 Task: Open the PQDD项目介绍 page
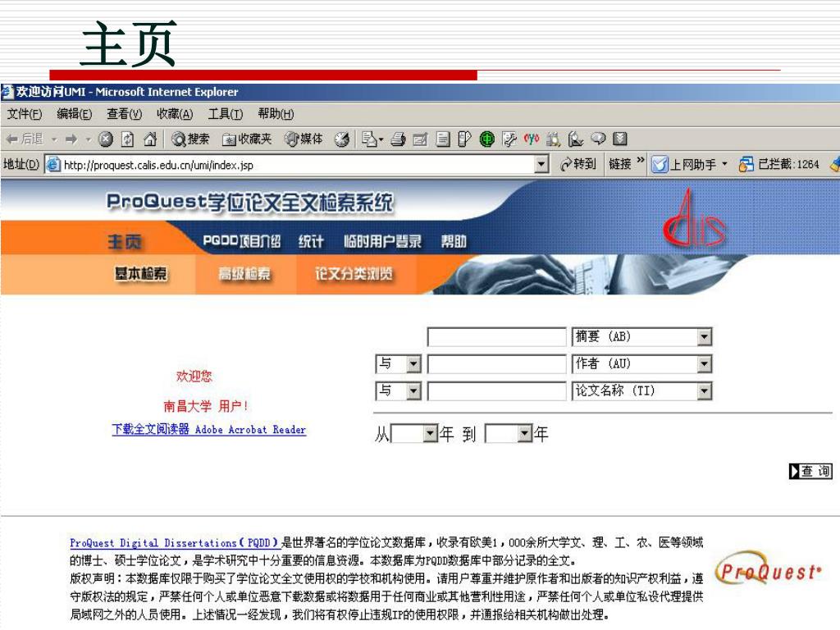242,242
